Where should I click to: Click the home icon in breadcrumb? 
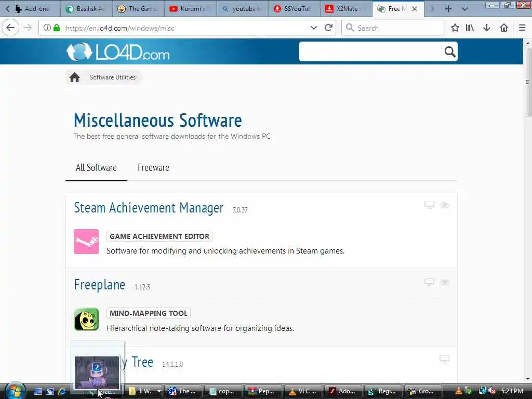pos(75,77)
